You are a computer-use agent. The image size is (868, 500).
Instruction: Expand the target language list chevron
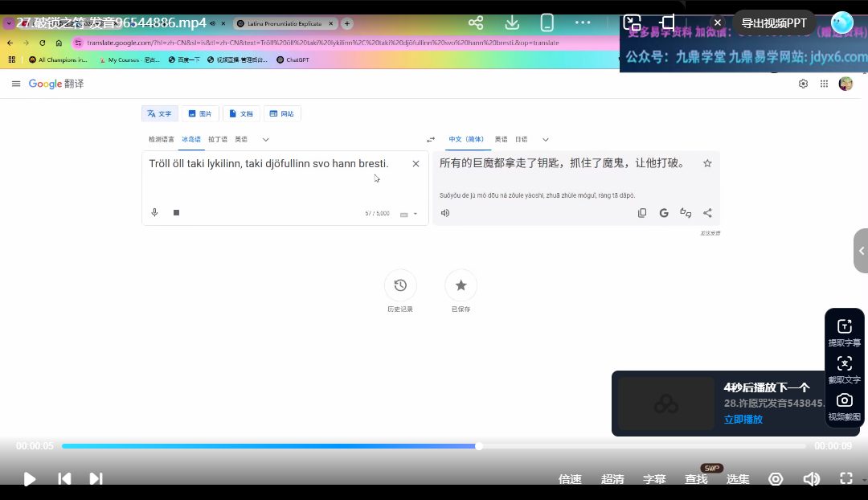(x=546, y=140)
